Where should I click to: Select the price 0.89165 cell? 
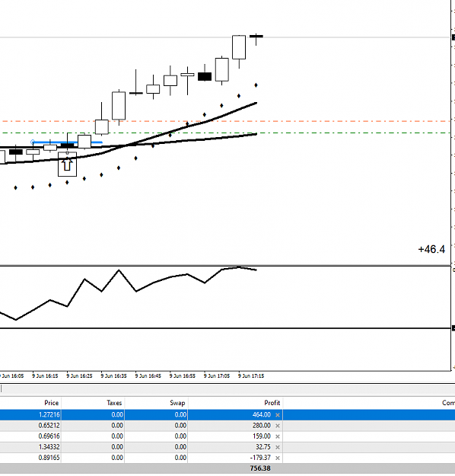49,458
